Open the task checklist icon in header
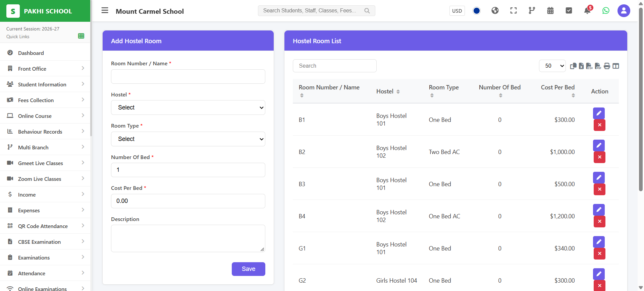644x291 pixels. [569, 11]
